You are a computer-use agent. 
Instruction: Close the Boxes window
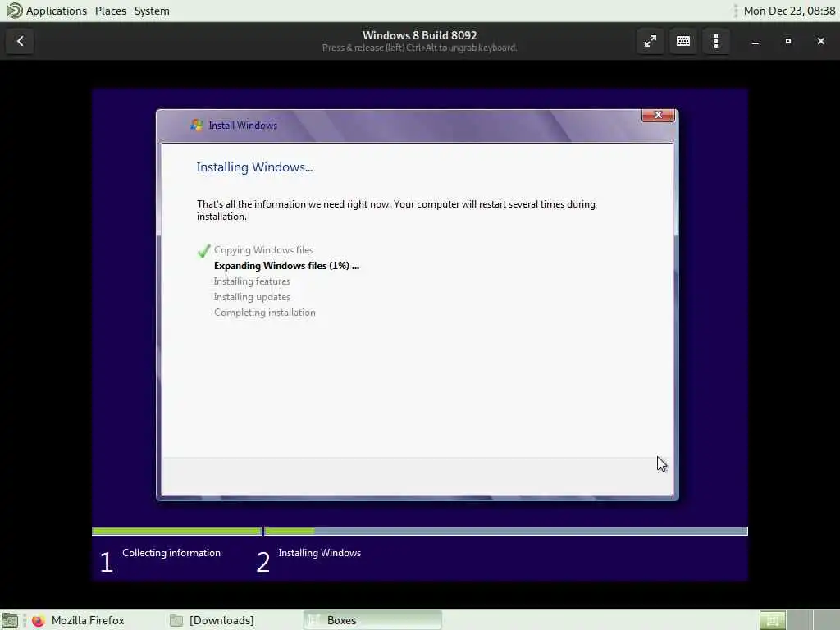click(x=820, y=41)
